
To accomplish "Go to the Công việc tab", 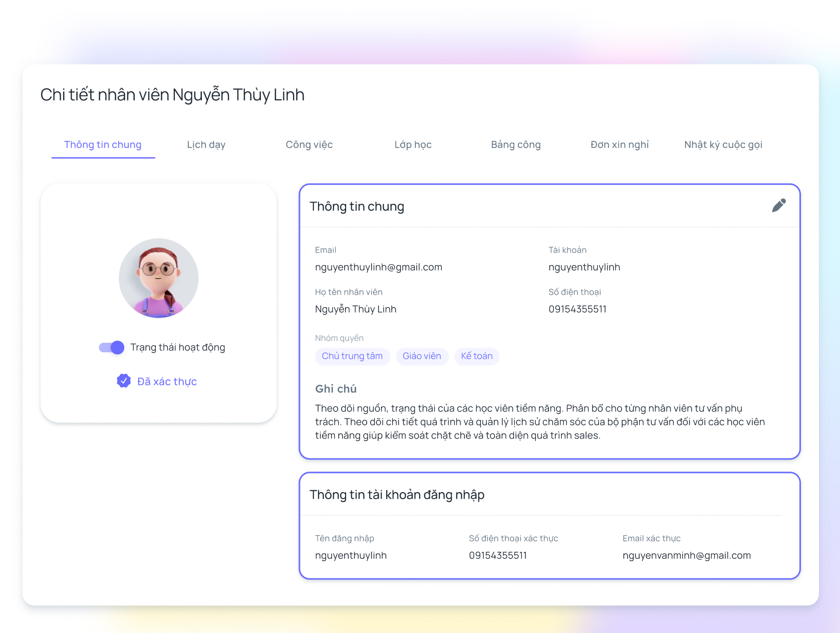I will click(309, 145).
